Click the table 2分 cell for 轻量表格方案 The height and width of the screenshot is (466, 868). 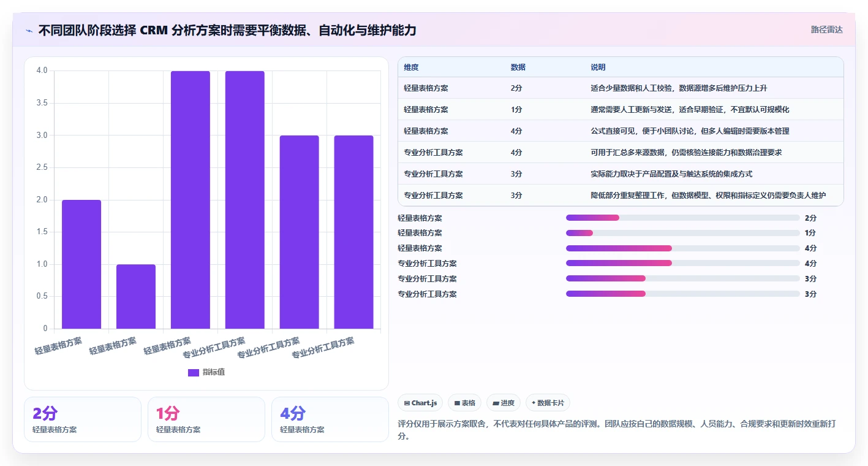[x=516, y=88]
